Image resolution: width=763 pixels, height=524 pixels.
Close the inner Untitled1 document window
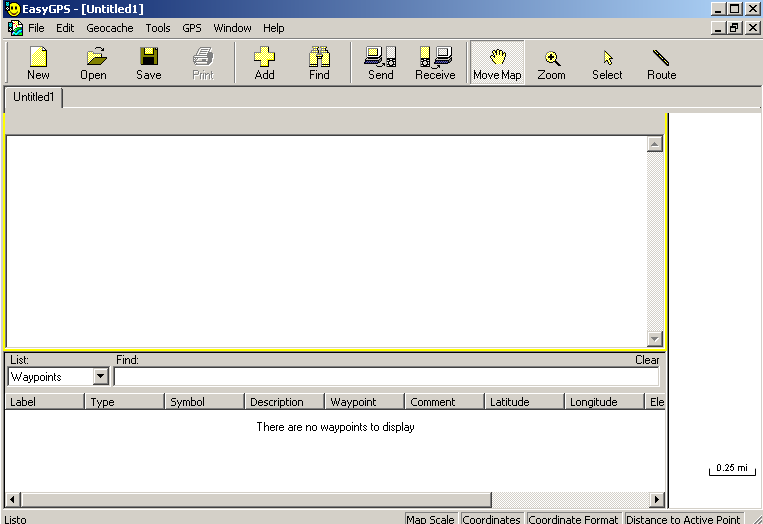tap(752, 28)
